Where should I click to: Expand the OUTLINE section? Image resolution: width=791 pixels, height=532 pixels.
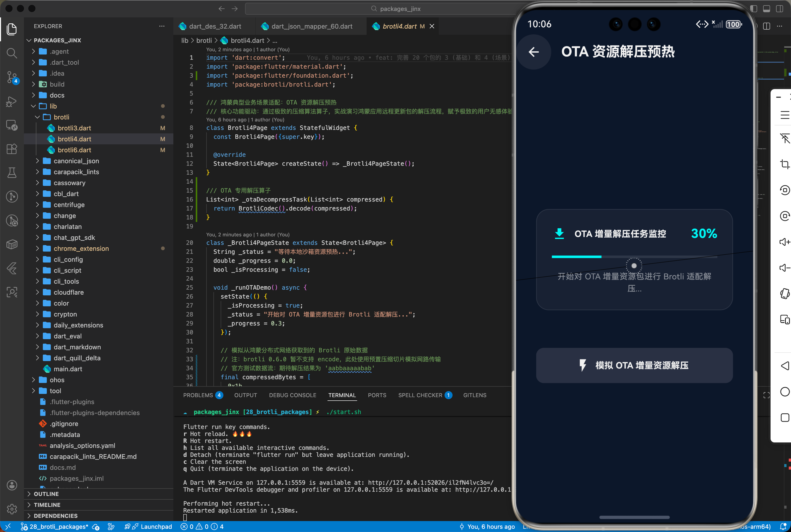pos(46,494)
